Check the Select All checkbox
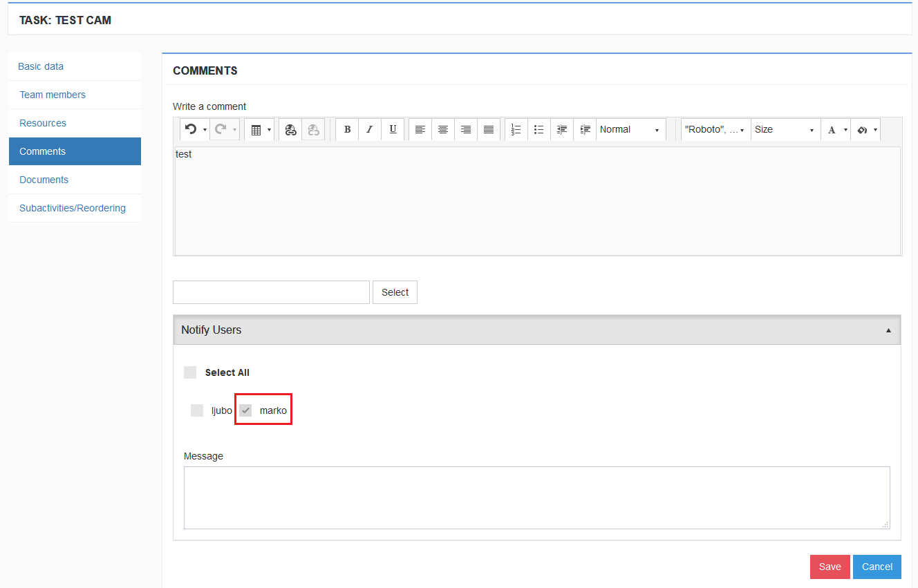This screenshot has height=588, width=918. 190,372
